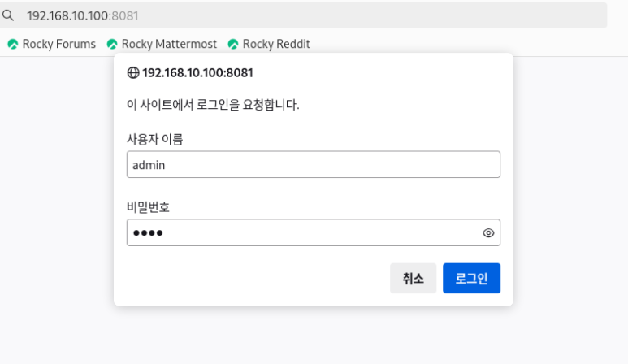
Task: Focus the 사용자 이름 username field
Action: 314,165
